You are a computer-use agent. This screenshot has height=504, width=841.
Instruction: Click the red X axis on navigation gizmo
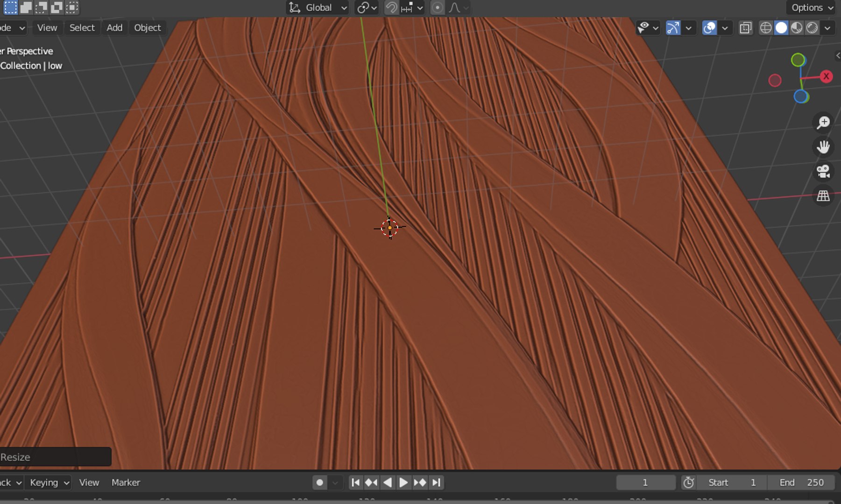826,77
